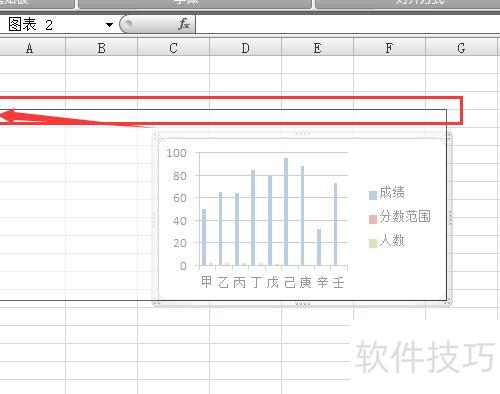Select column B header
Image resolution: width=500 pixels, height=394 pixels.
pyautogui.click(x=102, y=48)
